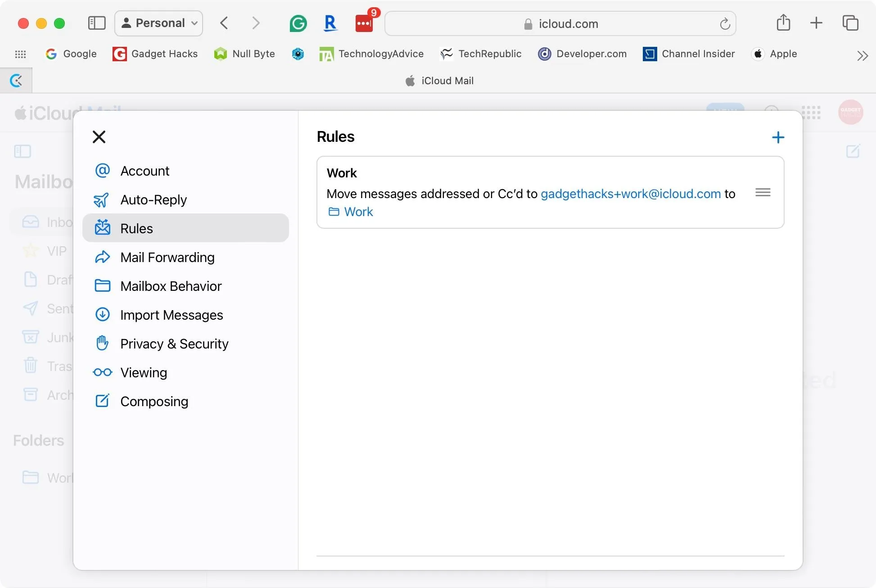Open the Import Messages settings section
Screen dimensions: 876x588
(x=185, y=315)
